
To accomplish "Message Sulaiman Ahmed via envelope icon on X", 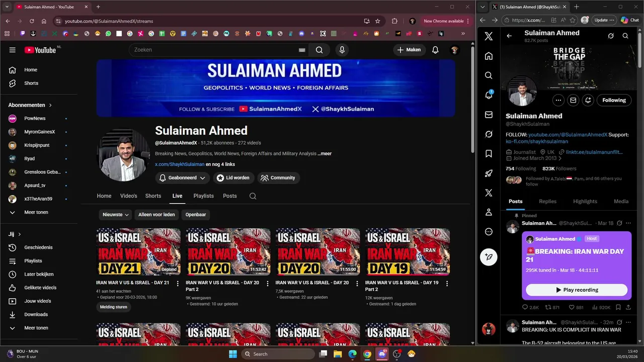I will 573,100.
